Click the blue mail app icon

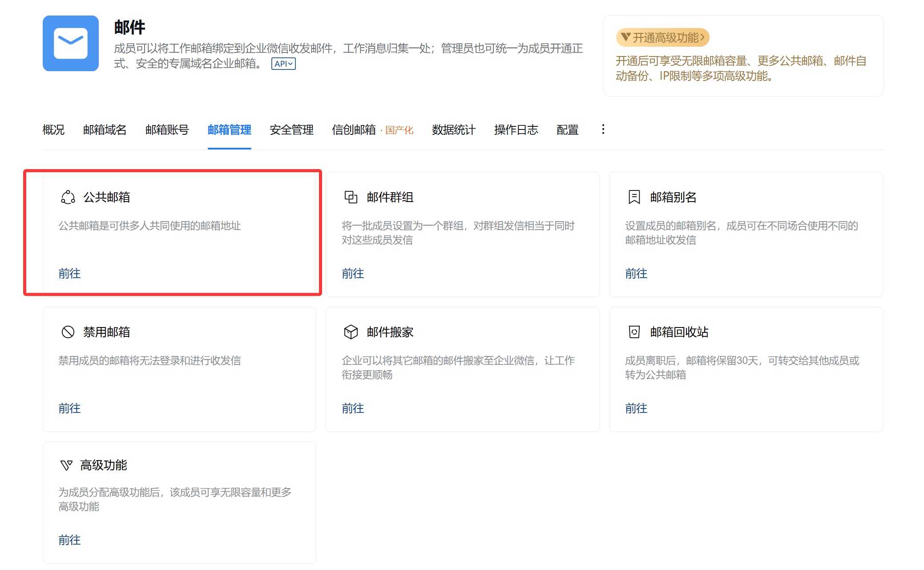point(70,43)
